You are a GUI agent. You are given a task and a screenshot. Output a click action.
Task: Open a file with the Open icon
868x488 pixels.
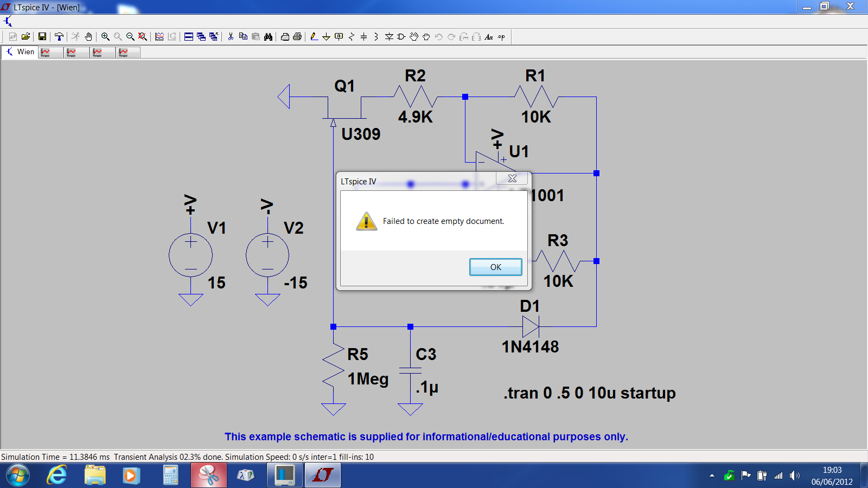click(25, 37)
